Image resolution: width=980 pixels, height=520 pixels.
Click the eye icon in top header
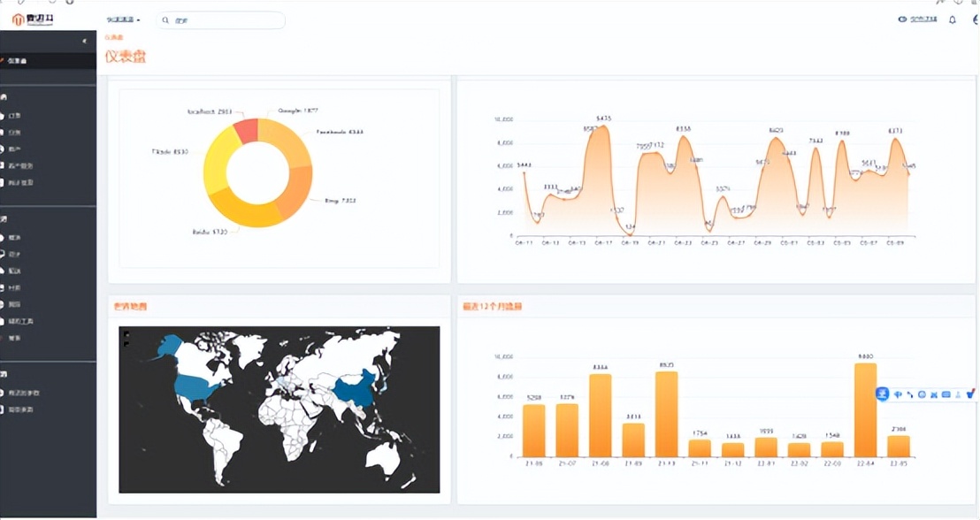click(902, 19)
